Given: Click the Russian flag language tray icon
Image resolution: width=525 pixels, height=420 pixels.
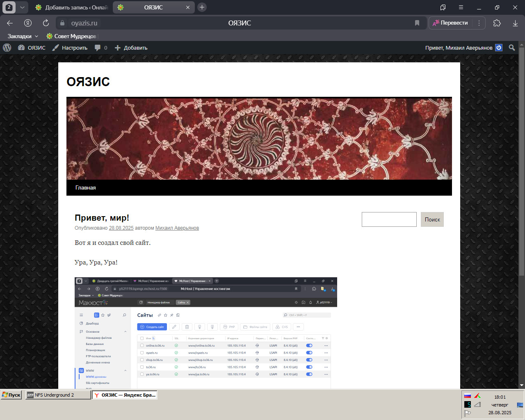Looking at the screenshot, I should [x=468, y=396].
